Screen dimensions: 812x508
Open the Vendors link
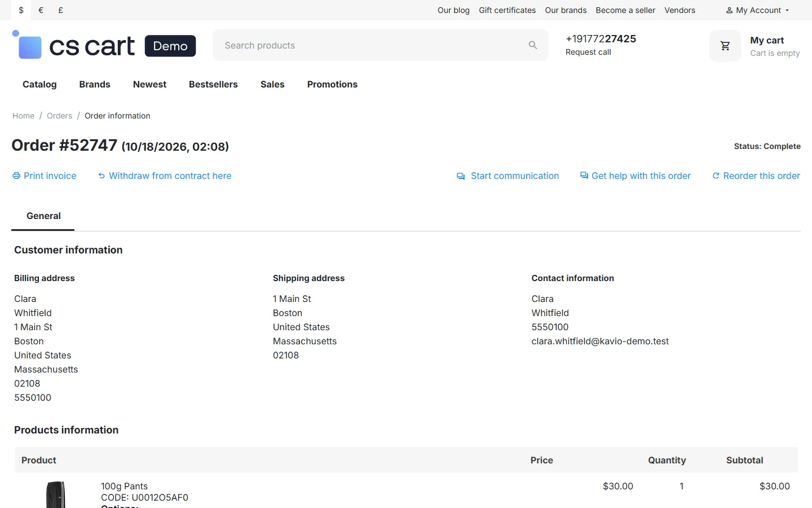coord(679,10)
